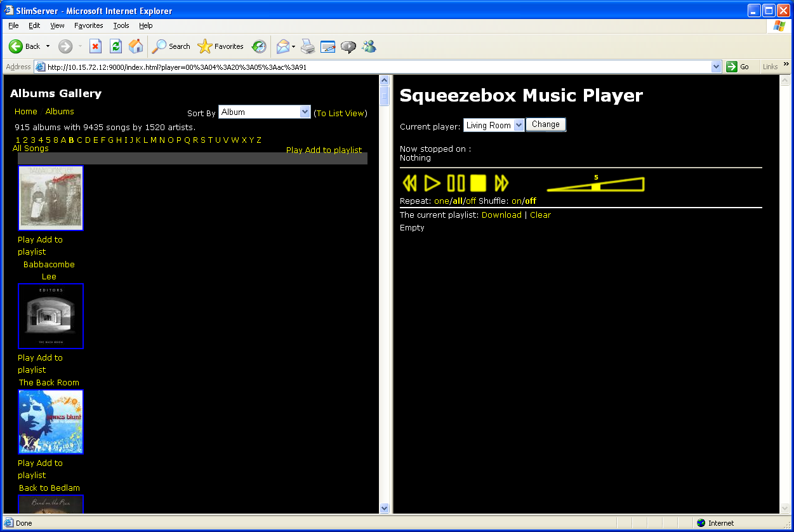This screenshot has width=794, height=532.
Task: Click the Change player button
Action: coord(545,125)
